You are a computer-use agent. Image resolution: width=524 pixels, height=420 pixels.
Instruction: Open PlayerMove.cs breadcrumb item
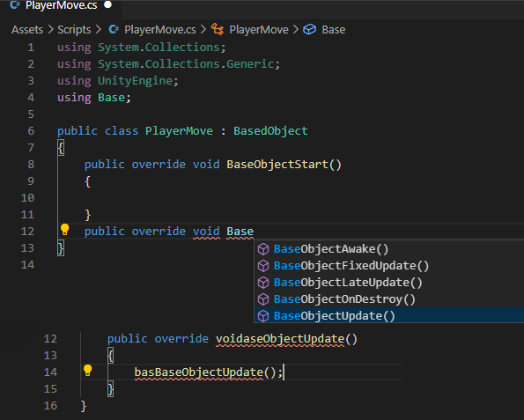coord(160,30)
